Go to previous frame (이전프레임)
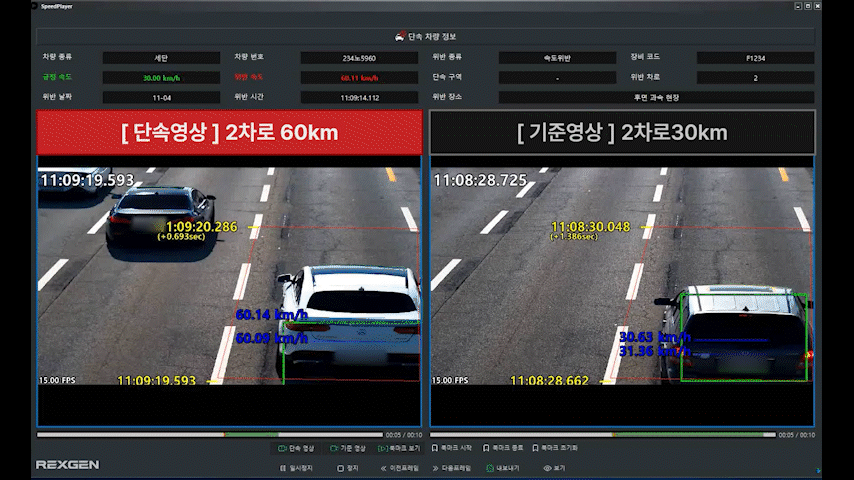The height and width of the screenshot is (480, 854). tap(400, 468)
